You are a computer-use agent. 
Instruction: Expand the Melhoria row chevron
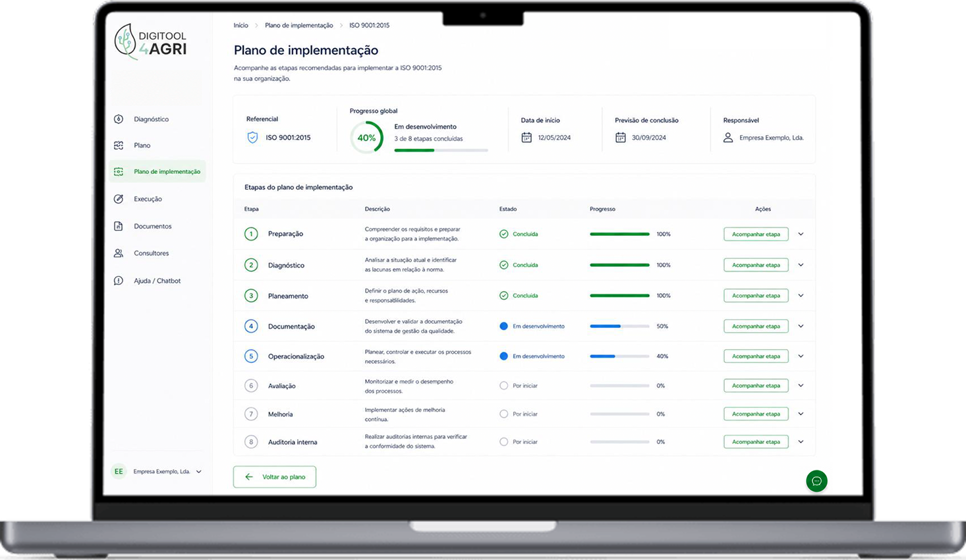tap(801, 414)
